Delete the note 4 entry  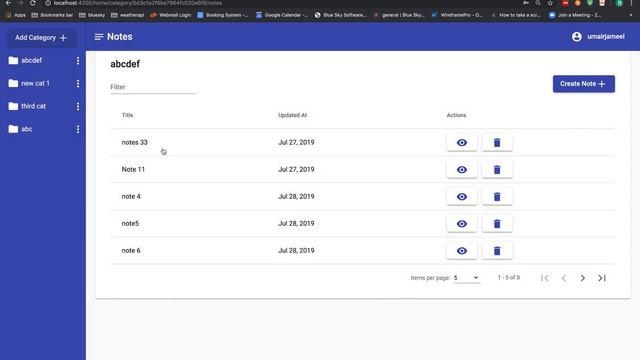(497, 197)
